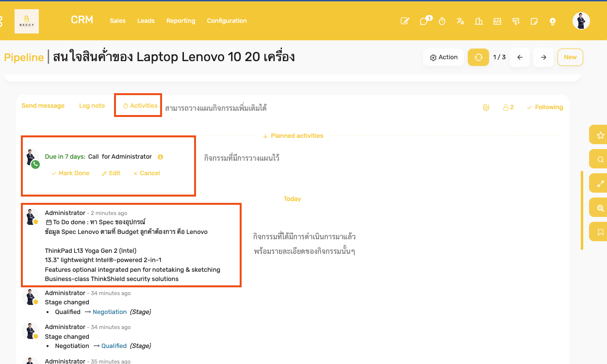Click the Qualified stage link
This screenshot has height=364, width=607.
[x=114, y=346]
